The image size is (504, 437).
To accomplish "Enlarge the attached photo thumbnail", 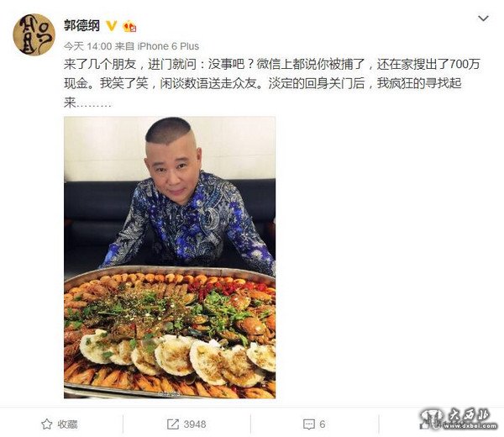I will (x=170, y=257).
